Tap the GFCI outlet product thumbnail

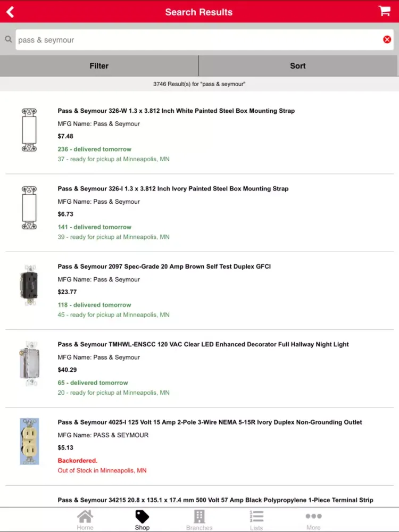[29, 285]
